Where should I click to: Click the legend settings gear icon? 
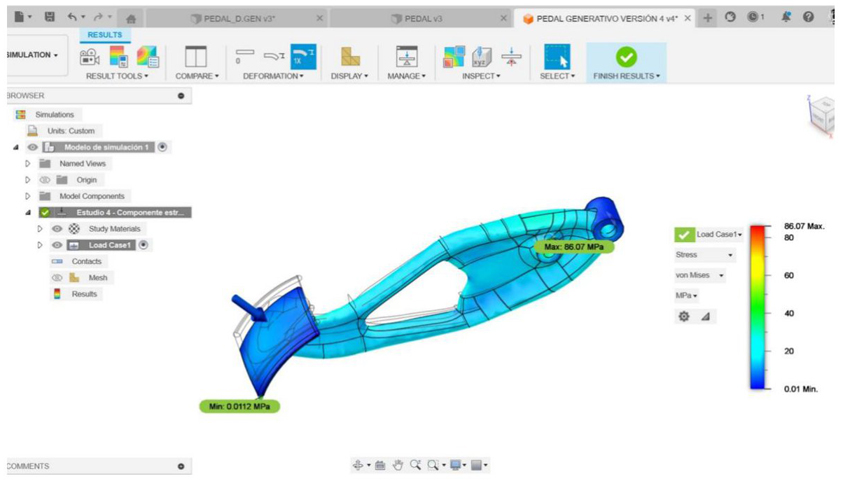684,316
